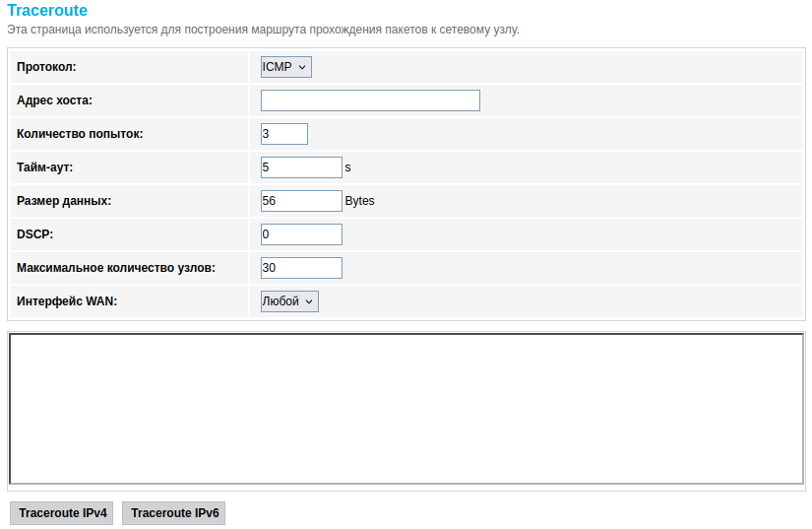This screenshot has width=812, height=529.
Task: Click the Максимальное количество узлов field
Action: pyautogui.click(x=301, y=268)
